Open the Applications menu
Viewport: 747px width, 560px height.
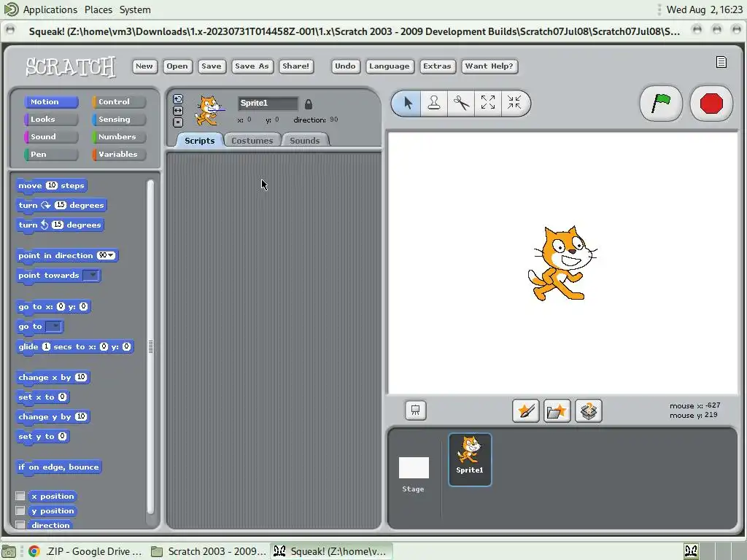50,9
